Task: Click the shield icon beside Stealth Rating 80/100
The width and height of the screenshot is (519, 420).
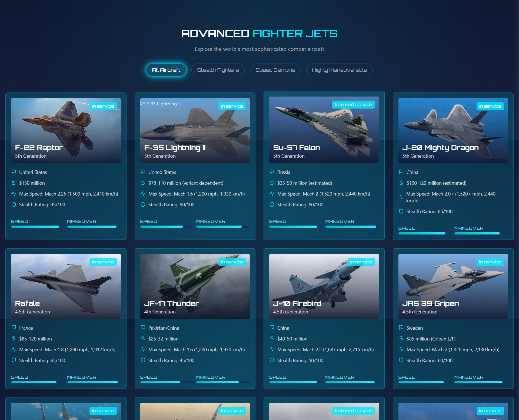Action: pos(272,204)
